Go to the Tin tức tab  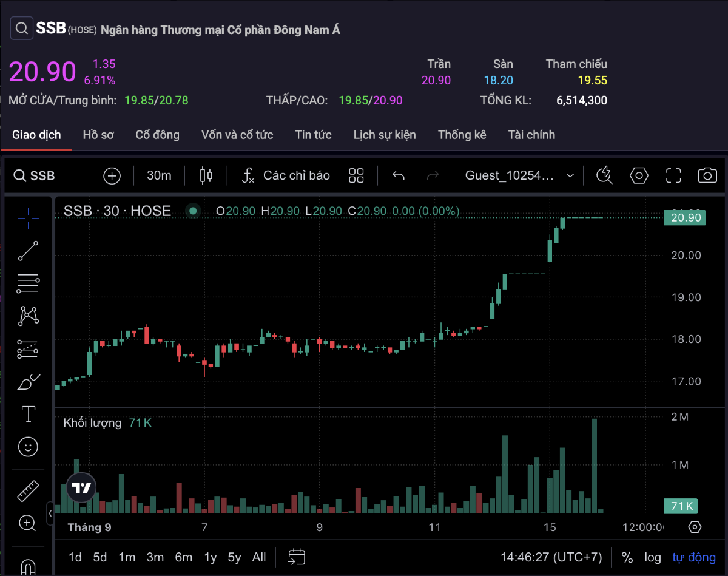click(x=313, y=135)
